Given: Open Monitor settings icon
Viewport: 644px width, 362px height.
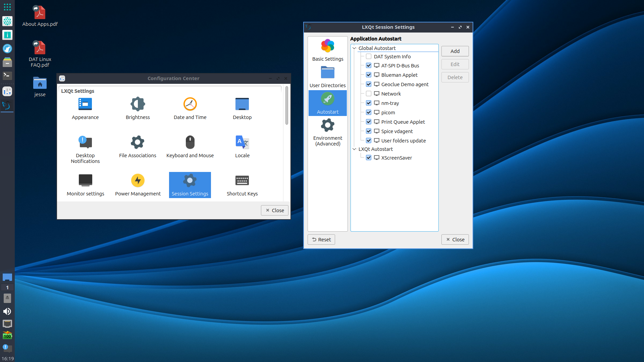Looking at the screenshot, I should click(x=85, y=185).
